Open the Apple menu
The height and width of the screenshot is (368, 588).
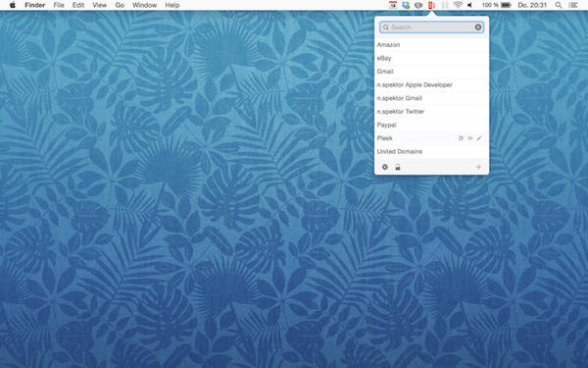click(13, 5)
